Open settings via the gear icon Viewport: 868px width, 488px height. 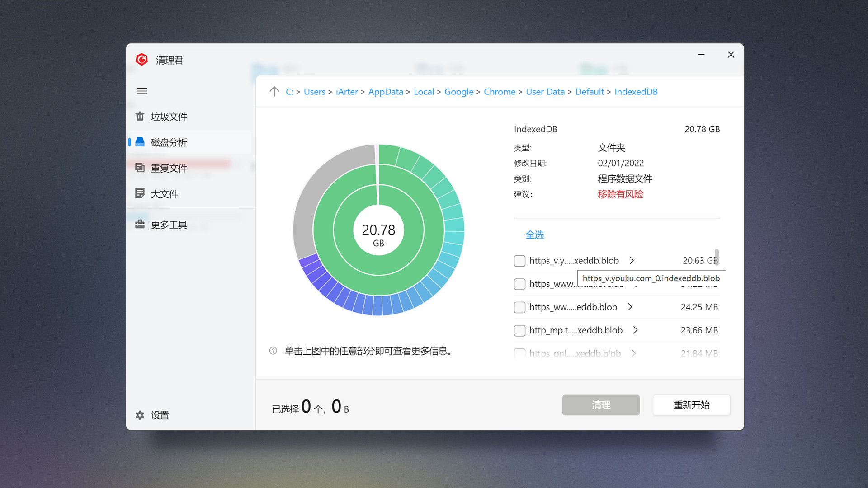(140, 415)
